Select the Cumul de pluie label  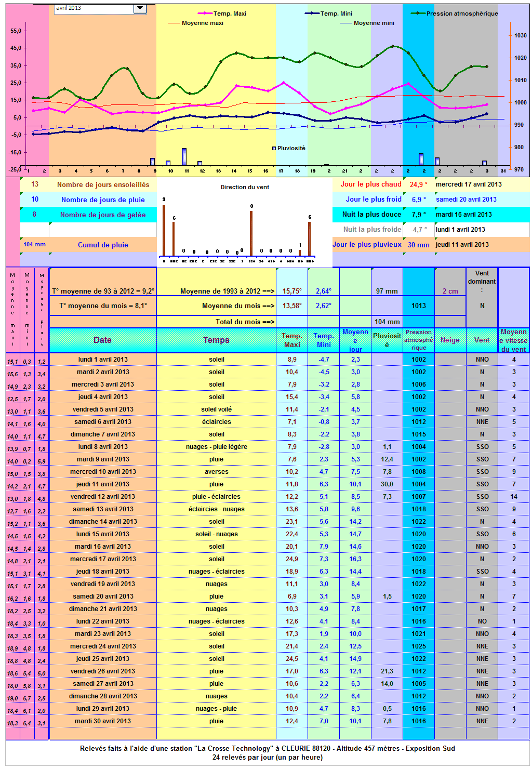103,245
